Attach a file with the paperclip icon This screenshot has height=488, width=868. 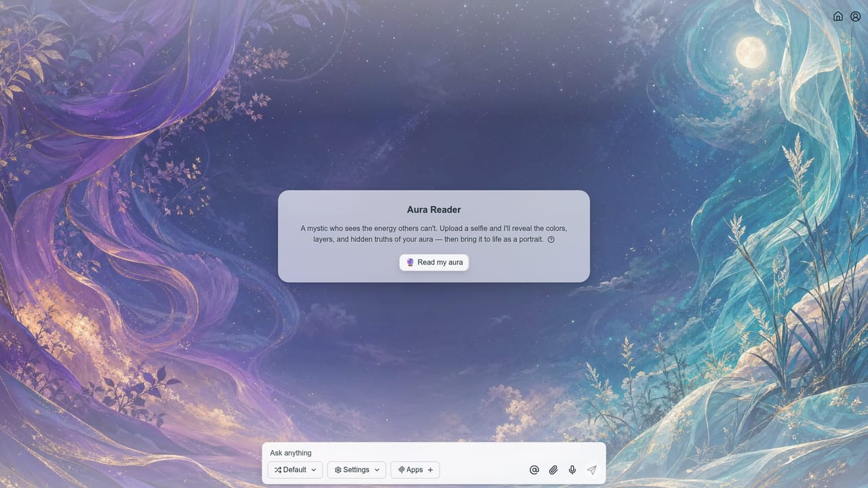tap(553, 470)
